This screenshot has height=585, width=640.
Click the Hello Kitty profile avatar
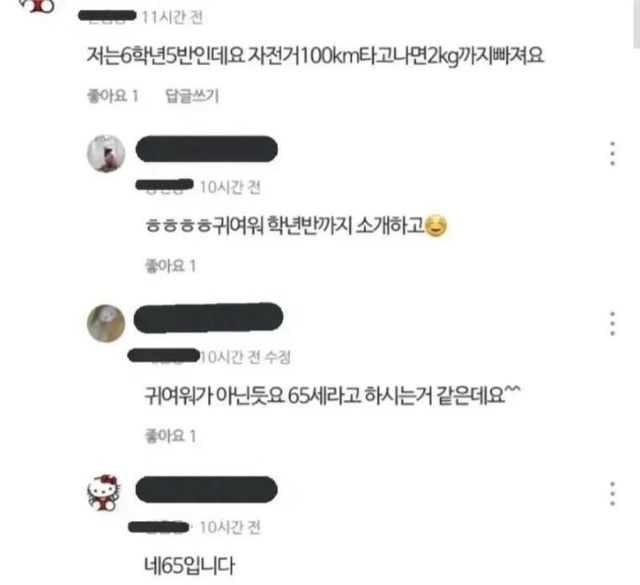[x=104, y=493]
